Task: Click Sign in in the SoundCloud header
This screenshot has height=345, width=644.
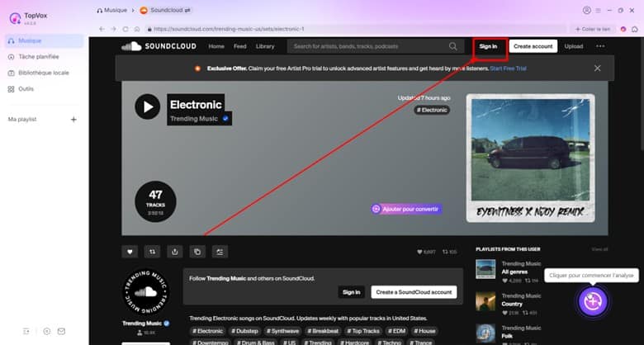Action: click(488, 46)
